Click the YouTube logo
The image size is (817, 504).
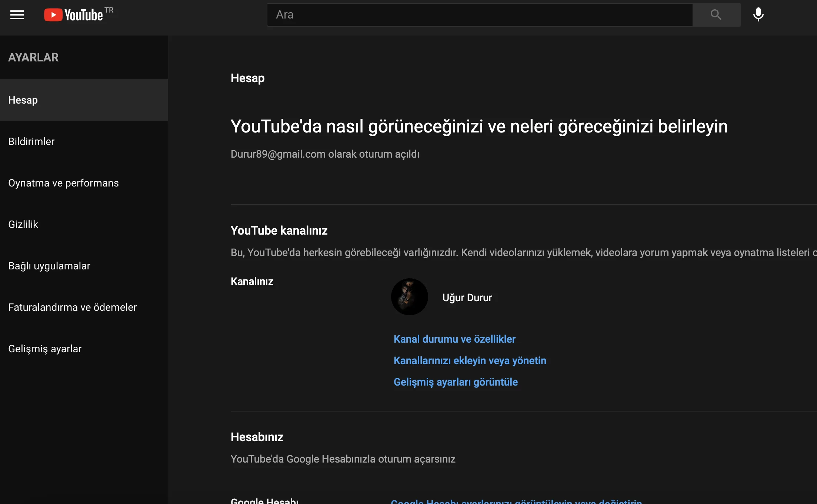pyautogui.click(x=74, y=15)
